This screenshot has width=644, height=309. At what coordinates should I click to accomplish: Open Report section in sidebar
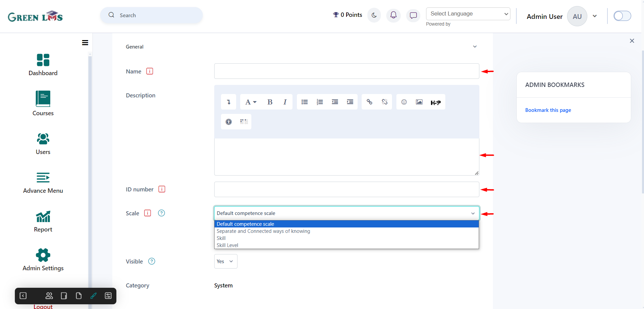(x=43, y=222)
